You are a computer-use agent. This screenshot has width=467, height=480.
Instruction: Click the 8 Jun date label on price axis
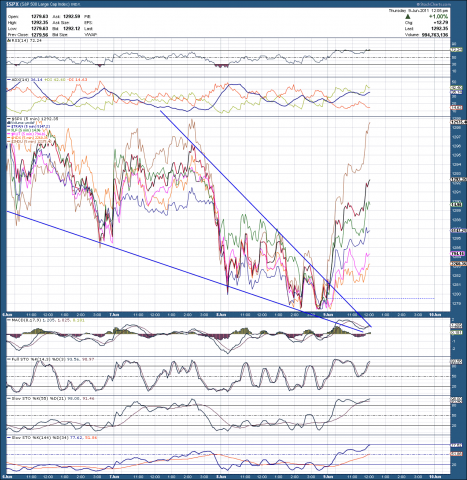[221, 314]
